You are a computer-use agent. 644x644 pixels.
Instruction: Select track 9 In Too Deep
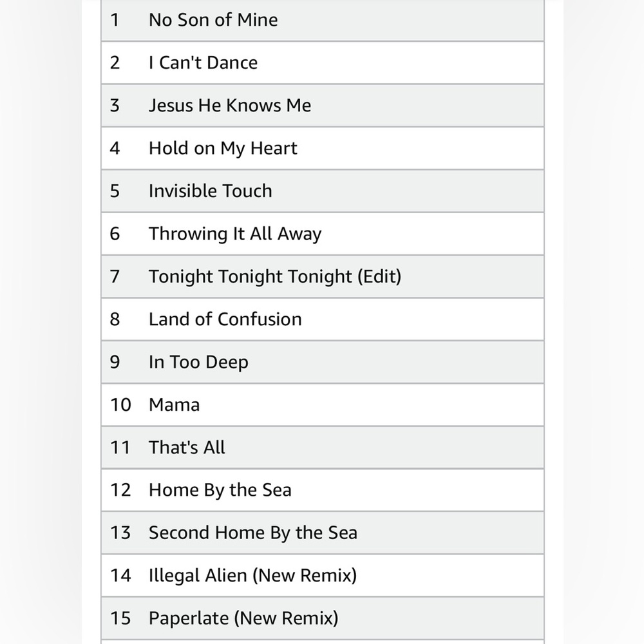coord(323,362)
